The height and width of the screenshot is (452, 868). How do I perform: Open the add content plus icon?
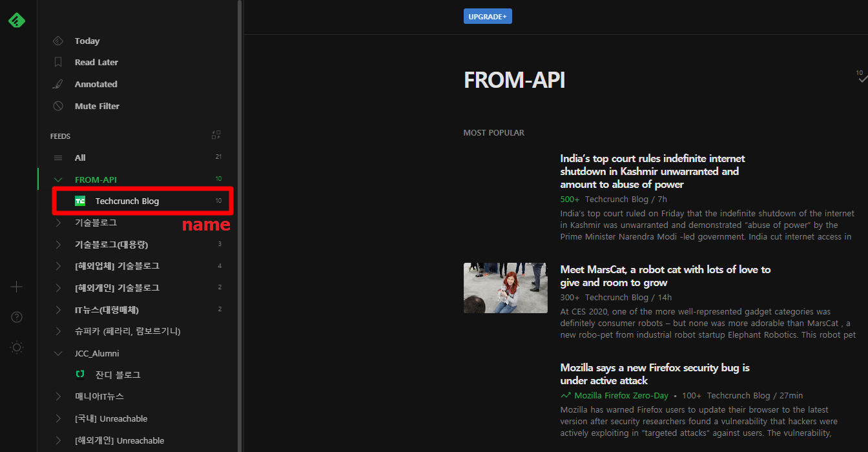tap(17, 287)
